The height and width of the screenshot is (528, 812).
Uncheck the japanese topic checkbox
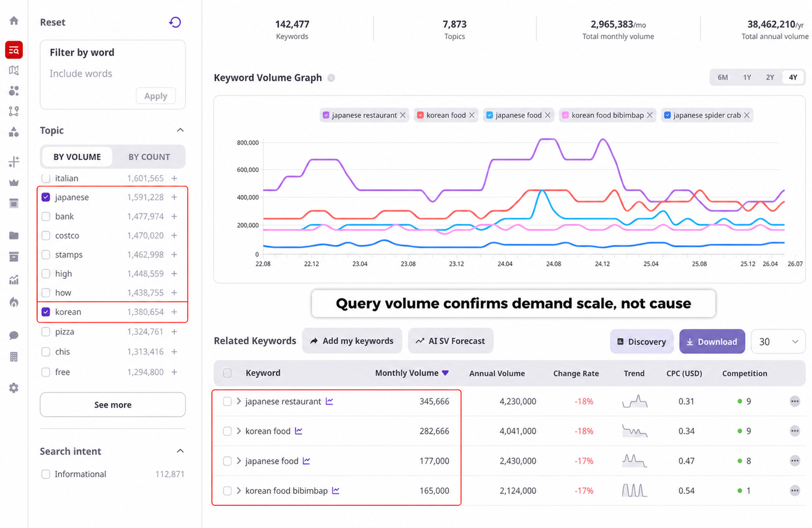(x=46, y=197)
